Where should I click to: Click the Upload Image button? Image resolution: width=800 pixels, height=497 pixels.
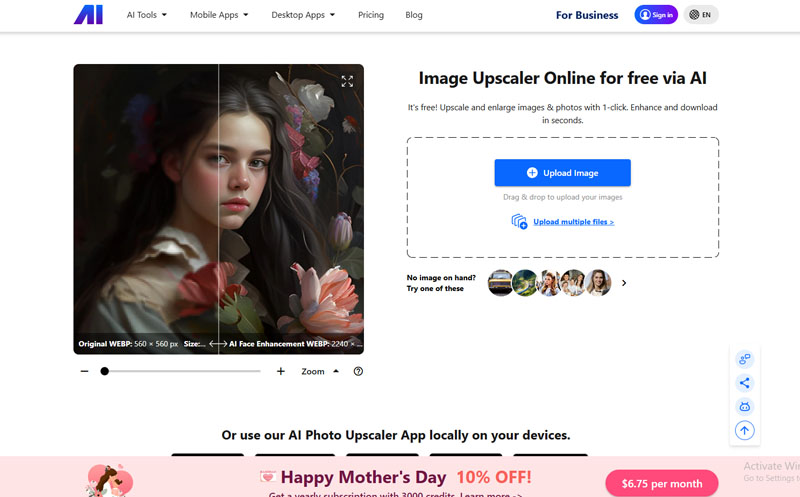(x=562, y=172)
